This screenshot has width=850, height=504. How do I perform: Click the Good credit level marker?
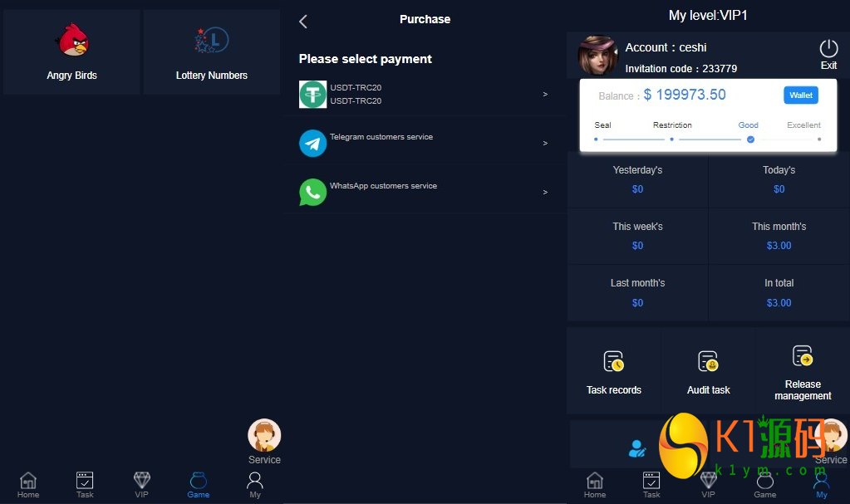click(x=751, y=139)
